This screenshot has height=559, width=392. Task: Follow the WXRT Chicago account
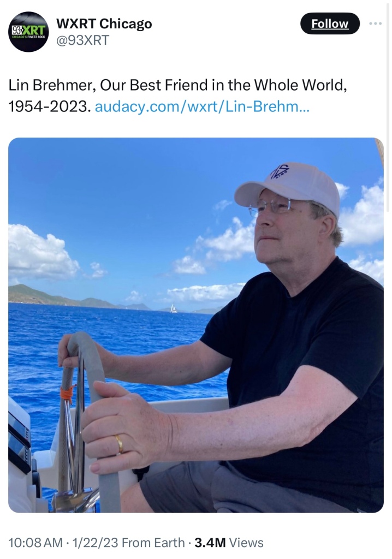coord(330,23)
